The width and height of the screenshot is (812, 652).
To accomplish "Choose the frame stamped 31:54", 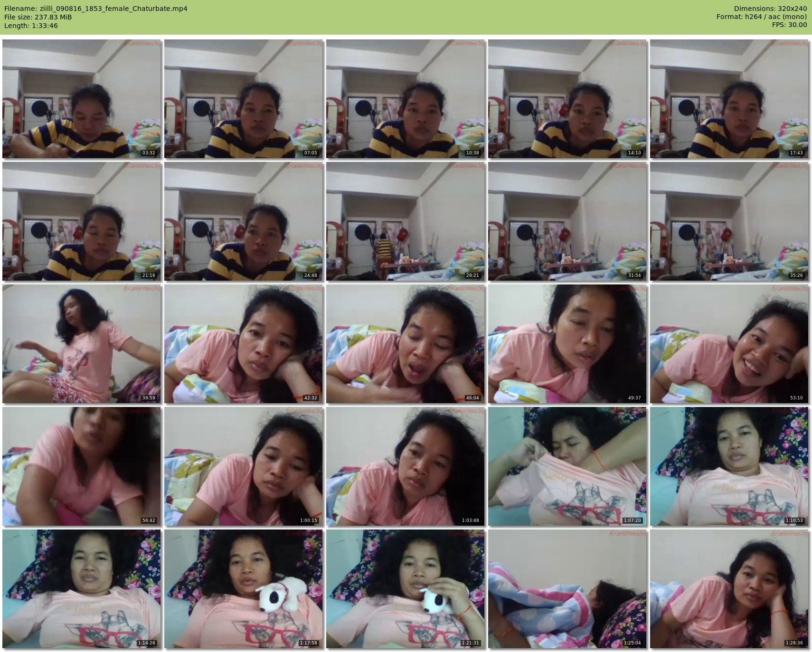I will 567,221.
